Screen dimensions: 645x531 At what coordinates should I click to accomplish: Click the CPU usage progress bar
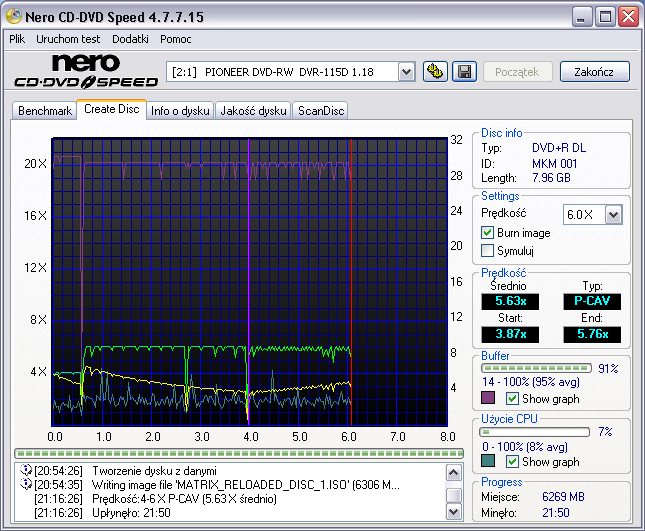[x=534, y=432]
